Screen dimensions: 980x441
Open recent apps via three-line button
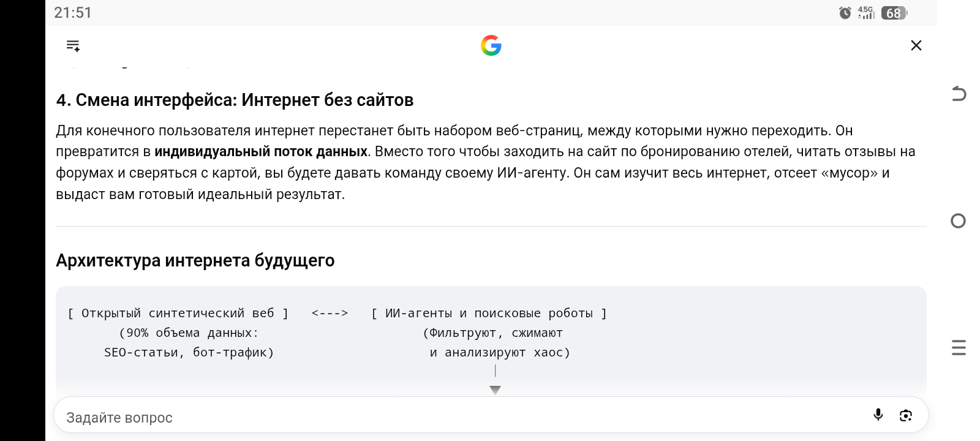959,347
